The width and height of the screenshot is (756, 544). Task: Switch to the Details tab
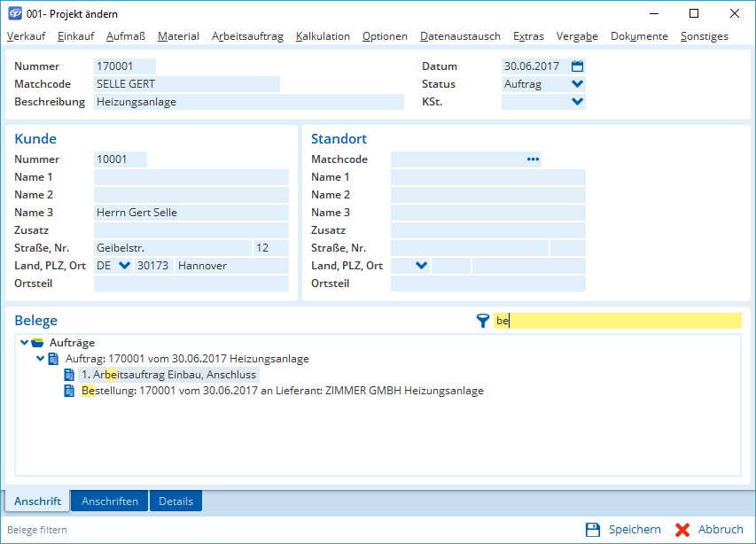(x=175, y=501)
